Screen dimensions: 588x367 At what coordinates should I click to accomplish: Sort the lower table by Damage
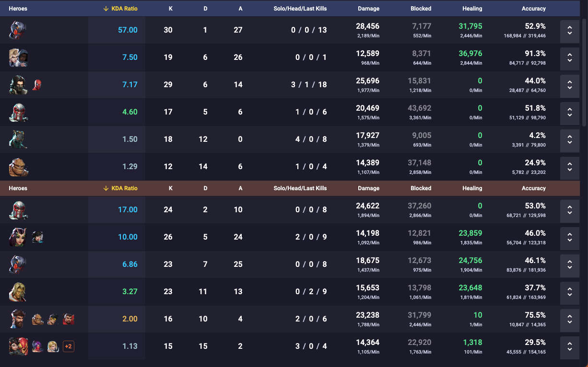tap(368, 188)
